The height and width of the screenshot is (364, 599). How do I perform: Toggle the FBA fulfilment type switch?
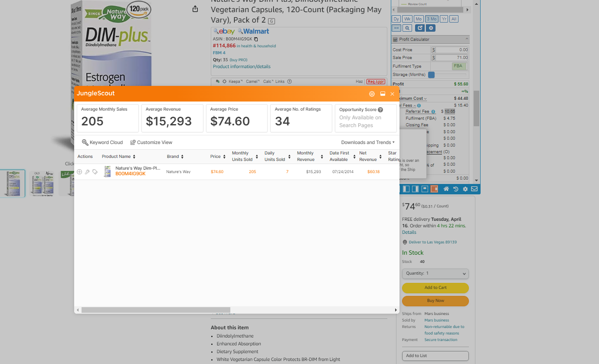coord(459,66)
